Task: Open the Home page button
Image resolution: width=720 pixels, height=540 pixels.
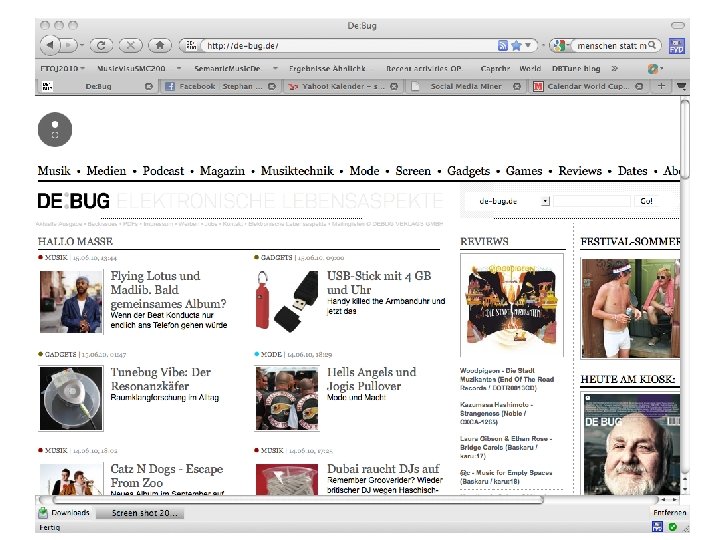Action: click(160, 45)
